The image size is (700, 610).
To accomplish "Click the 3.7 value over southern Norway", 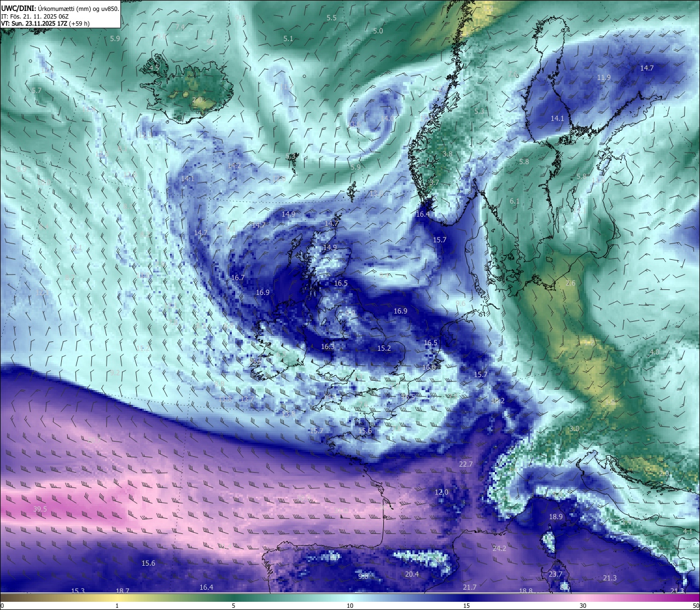I will tap(434, 183).
